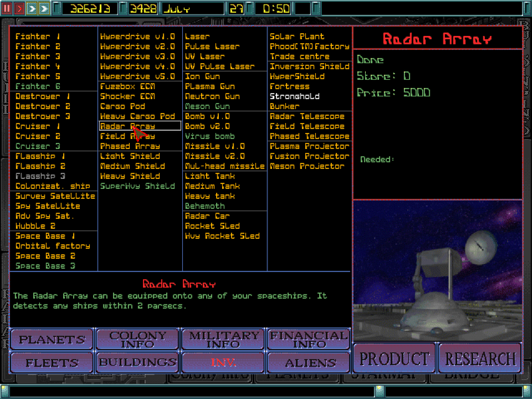
Task: Select the single-arrow normal game speed icon
Action: click(19, 8)
